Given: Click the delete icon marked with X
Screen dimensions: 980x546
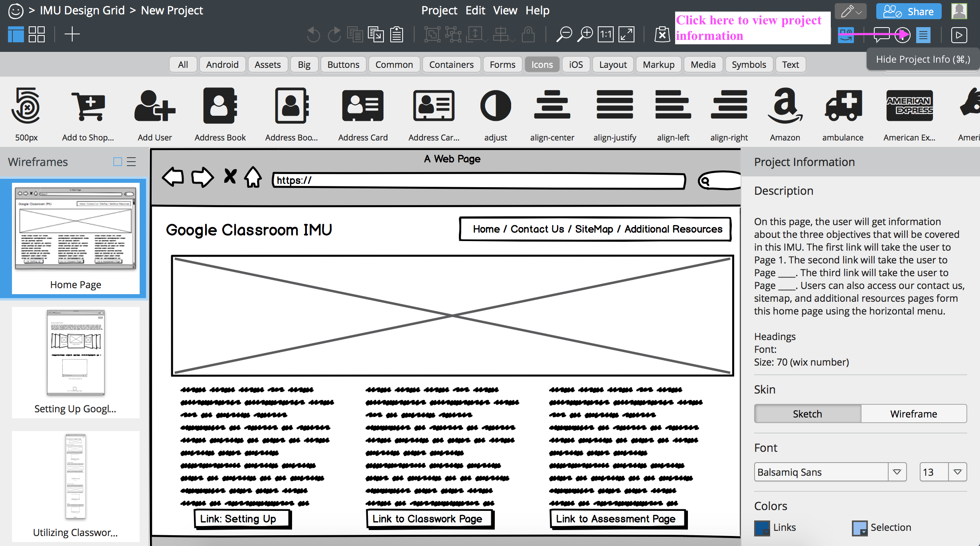Looking at the screenshot, I should pyautogui.click(x=662, y=35).
